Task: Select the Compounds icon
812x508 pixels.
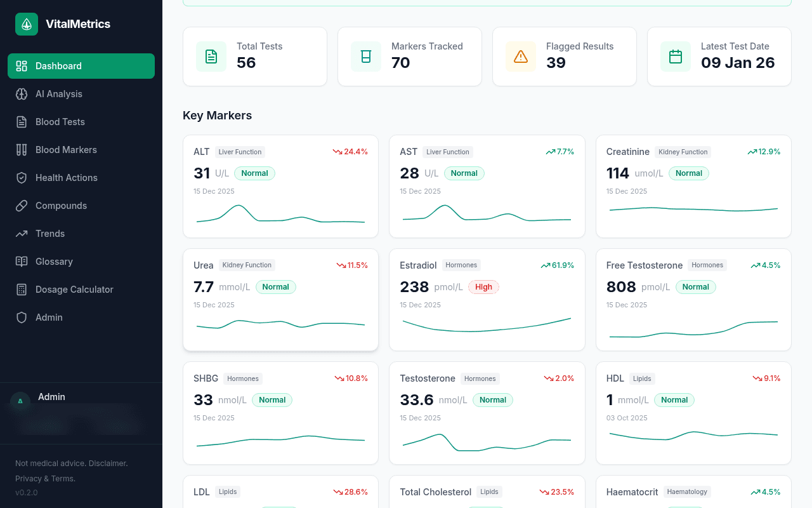Action: click(x=21, y=206)
